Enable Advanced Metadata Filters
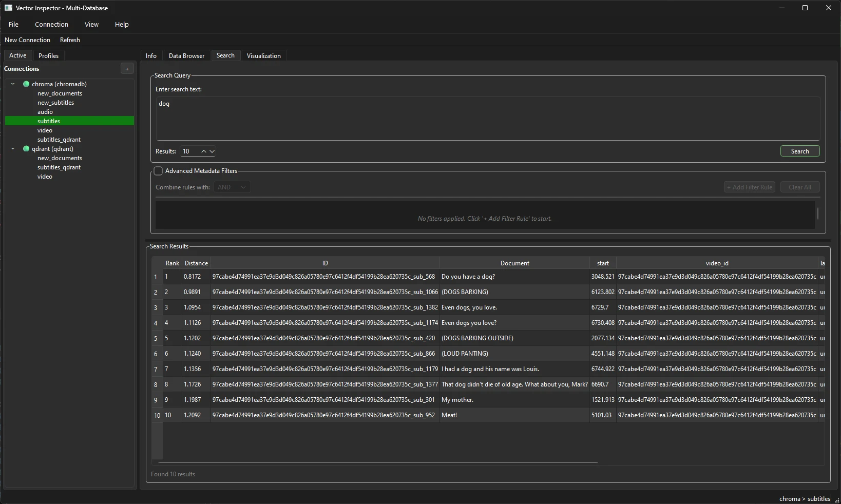 coord(158,171)
